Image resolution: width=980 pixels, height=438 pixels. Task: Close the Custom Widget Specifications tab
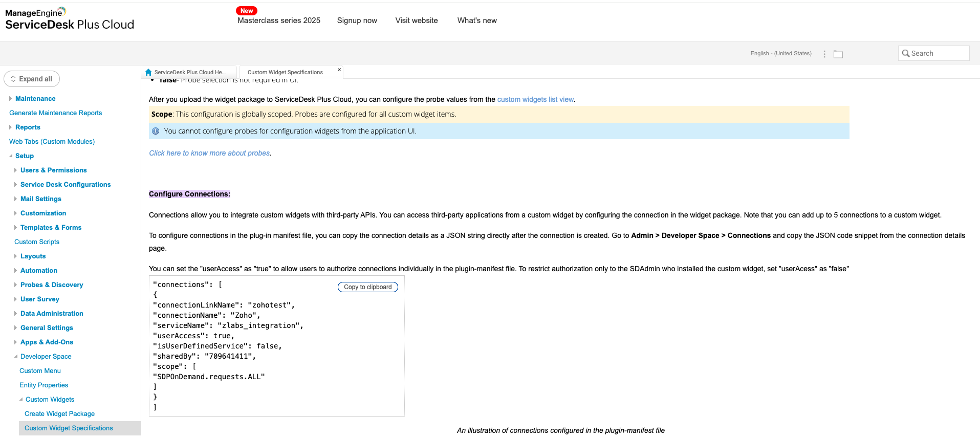339,70
